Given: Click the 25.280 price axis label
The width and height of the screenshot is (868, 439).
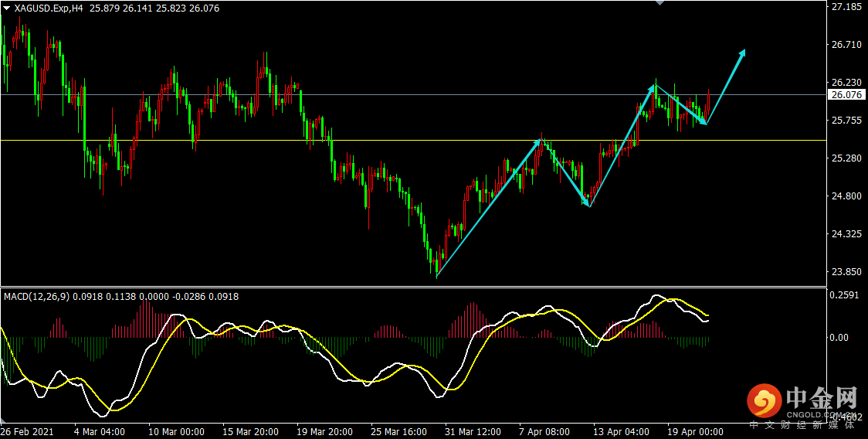Looking at the screenshot, I should coord(847,158).
